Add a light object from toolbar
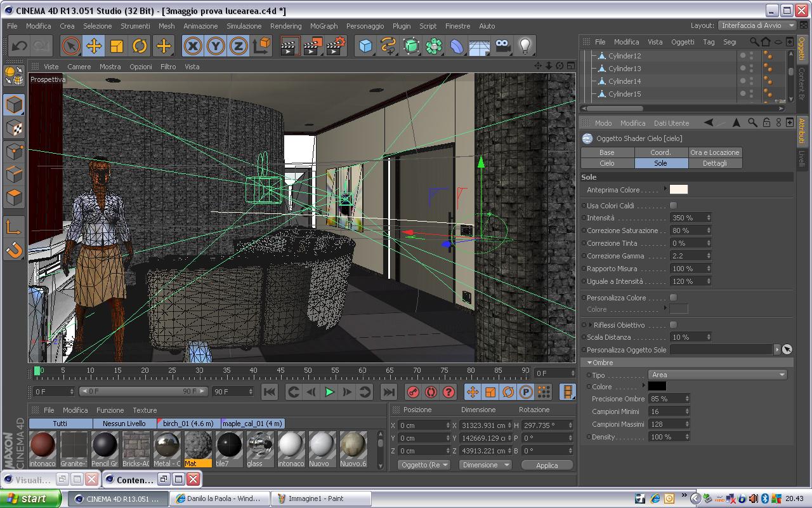The width and height of the screenshot is (812, 508). click(525, 46)
